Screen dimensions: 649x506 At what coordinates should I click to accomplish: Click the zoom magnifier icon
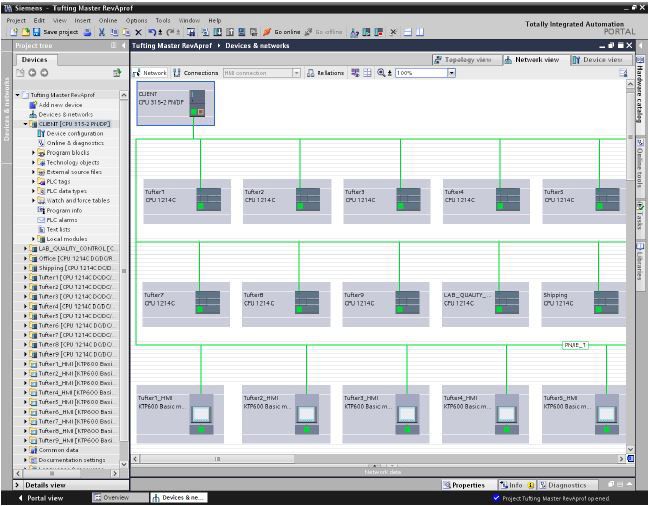[x=381, y=73]
